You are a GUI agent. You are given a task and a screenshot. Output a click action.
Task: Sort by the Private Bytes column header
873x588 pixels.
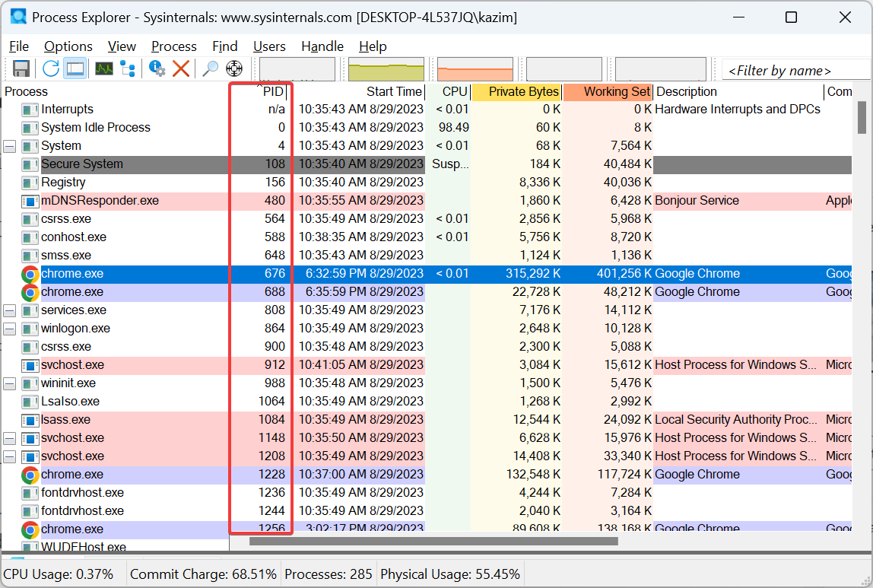[x=516, y=91]
